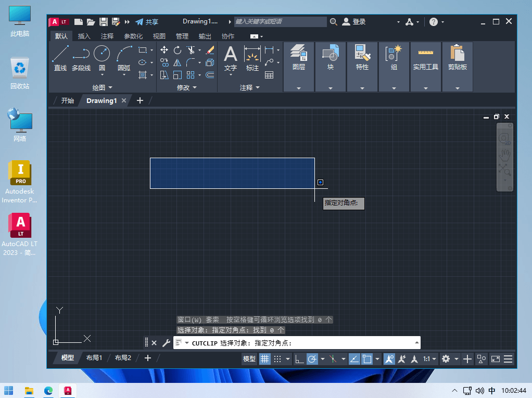Open the polar tracking settings dropdown arrow
The width and height of the screenshot is (532, 398).
click(322, 359)
